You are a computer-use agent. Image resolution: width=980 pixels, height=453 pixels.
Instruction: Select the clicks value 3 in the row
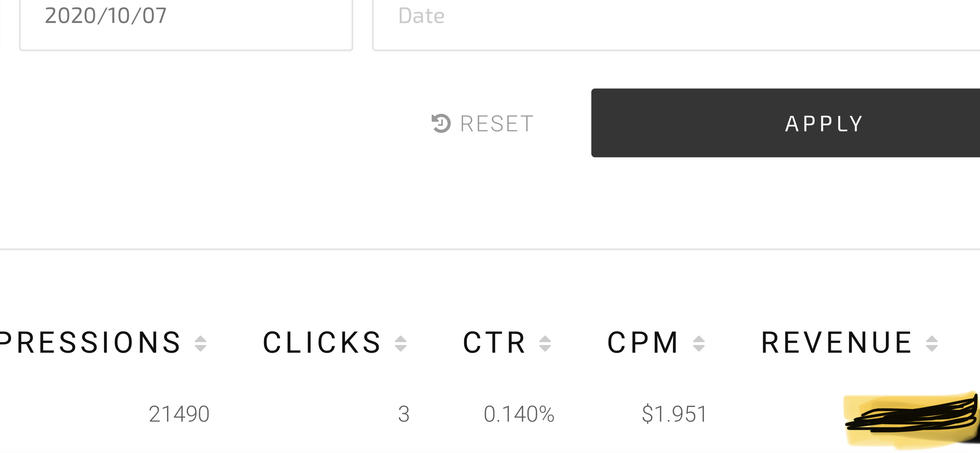[x=404, y=414]
